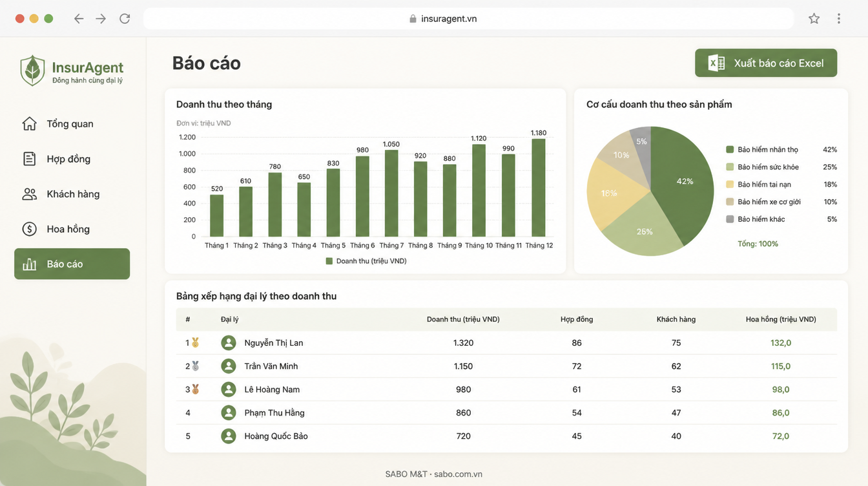
Task: Open the Khách hàng page
Action: (x=72, y=194)
